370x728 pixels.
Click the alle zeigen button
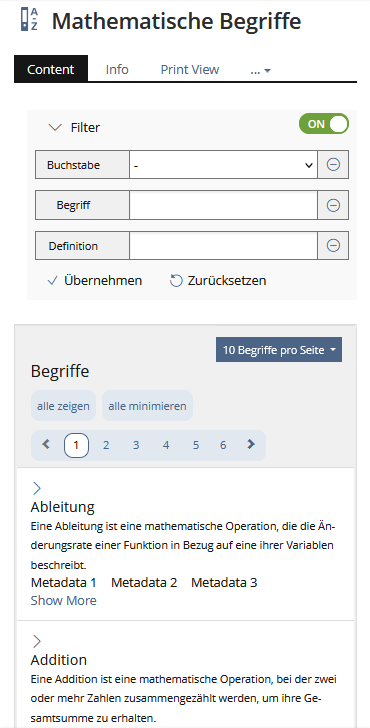(63, 406)
